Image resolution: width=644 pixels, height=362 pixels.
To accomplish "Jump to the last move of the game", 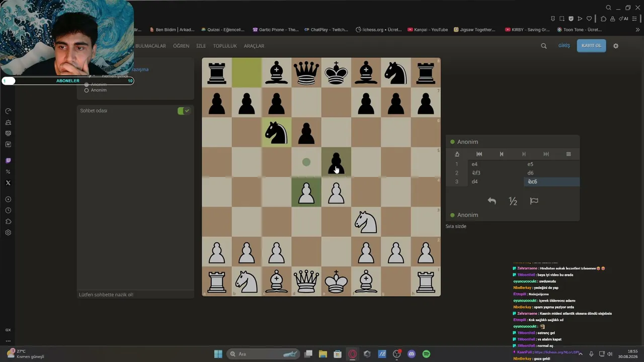I will 546,154.
